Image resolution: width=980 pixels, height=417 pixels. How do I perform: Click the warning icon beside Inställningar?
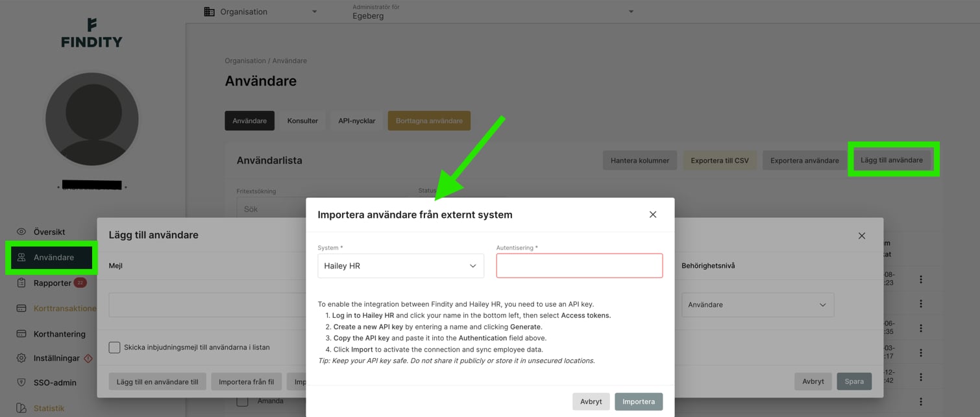88,358
